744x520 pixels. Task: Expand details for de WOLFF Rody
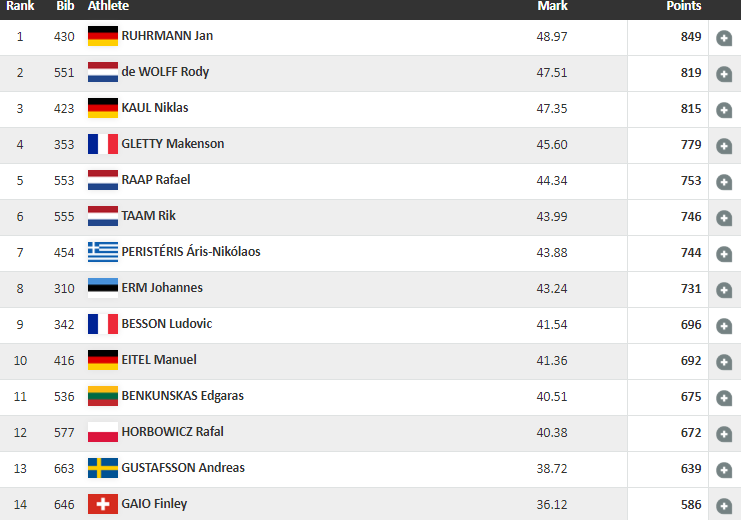[x=724, y=74]
